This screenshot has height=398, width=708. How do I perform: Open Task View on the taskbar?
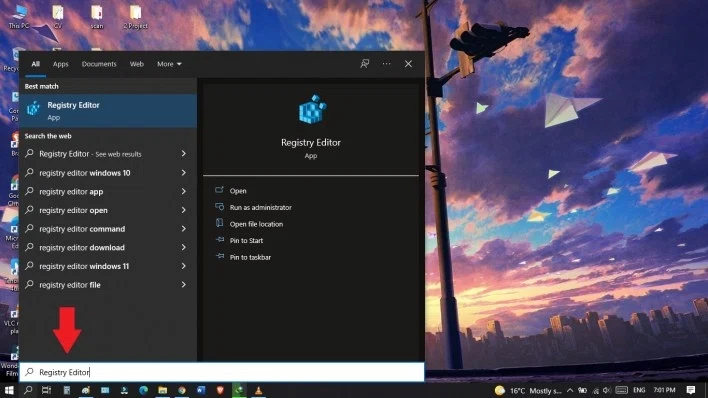coord(47,390)
